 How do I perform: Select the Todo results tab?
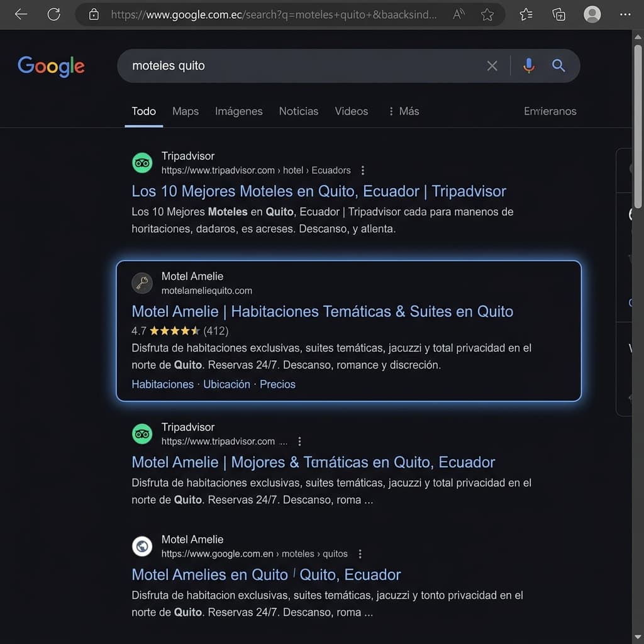[144, 111]
